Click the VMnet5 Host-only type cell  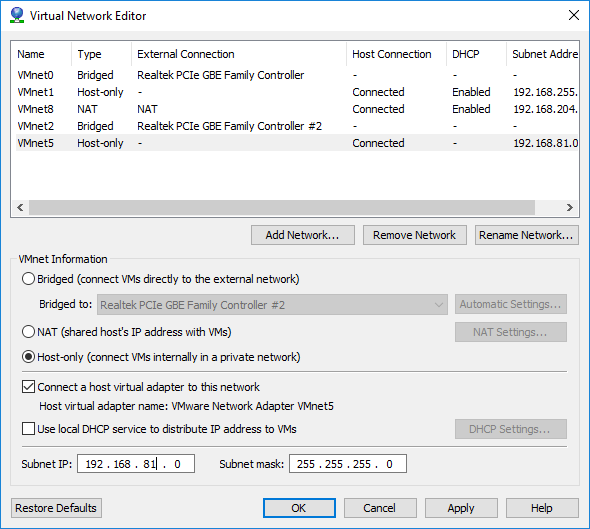pos(100,143)
